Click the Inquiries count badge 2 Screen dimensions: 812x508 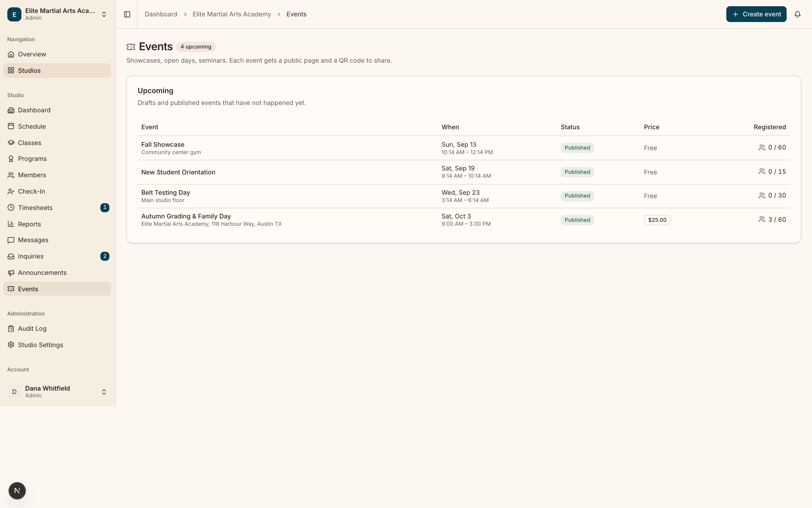105,256
